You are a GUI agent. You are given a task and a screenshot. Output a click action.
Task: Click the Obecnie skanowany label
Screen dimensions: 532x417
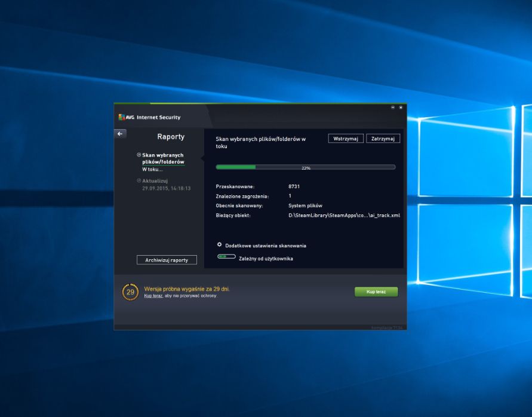point(239,206)
